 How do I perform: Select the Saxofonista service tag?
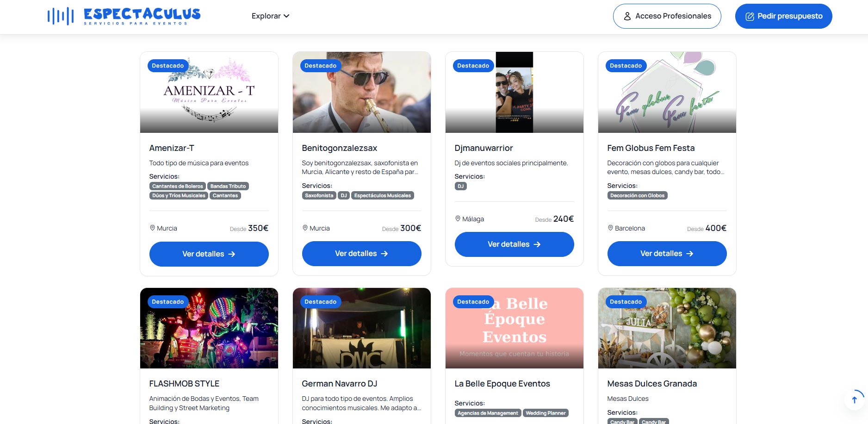(x=319, y=195)
